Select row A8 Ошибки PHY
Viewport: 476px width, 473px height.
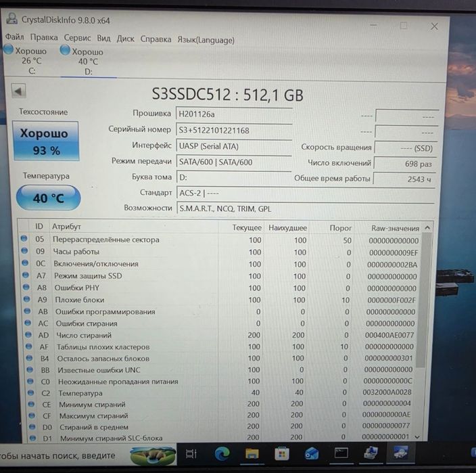pyautogui.click(x=220, y=288)
